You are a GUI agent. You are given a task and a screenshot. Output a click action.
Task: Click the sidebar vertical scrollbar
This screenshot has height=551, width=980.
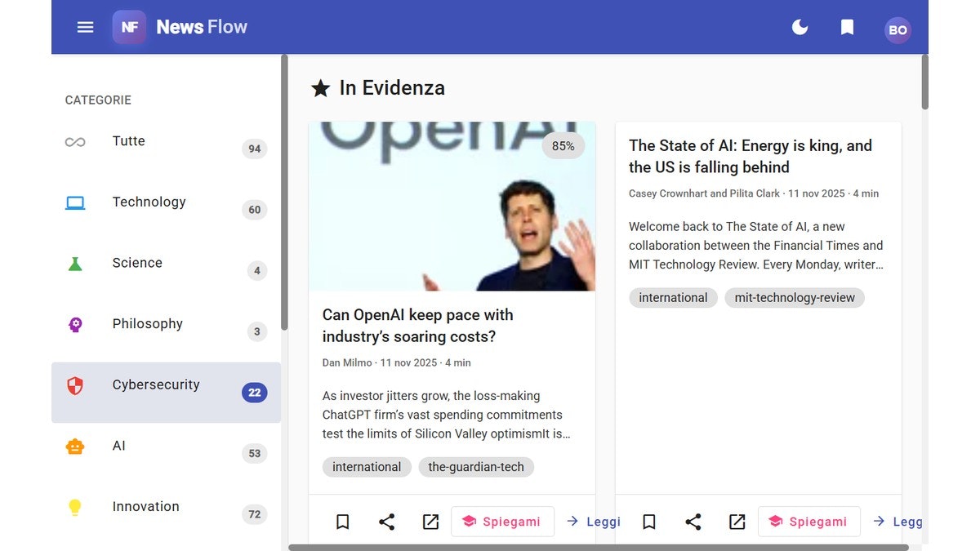(284, 193)
